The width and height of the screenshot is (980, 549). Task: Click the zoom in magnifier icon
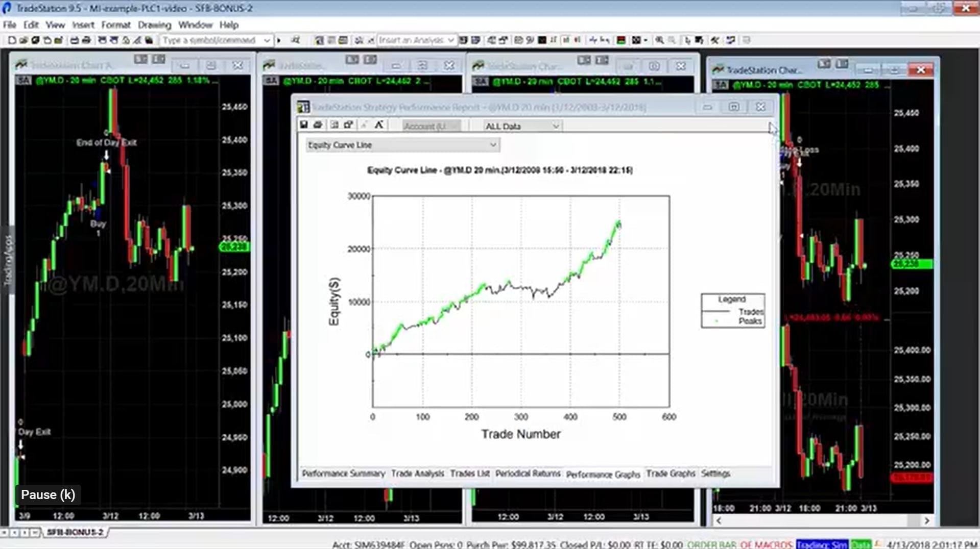(659, 40)
